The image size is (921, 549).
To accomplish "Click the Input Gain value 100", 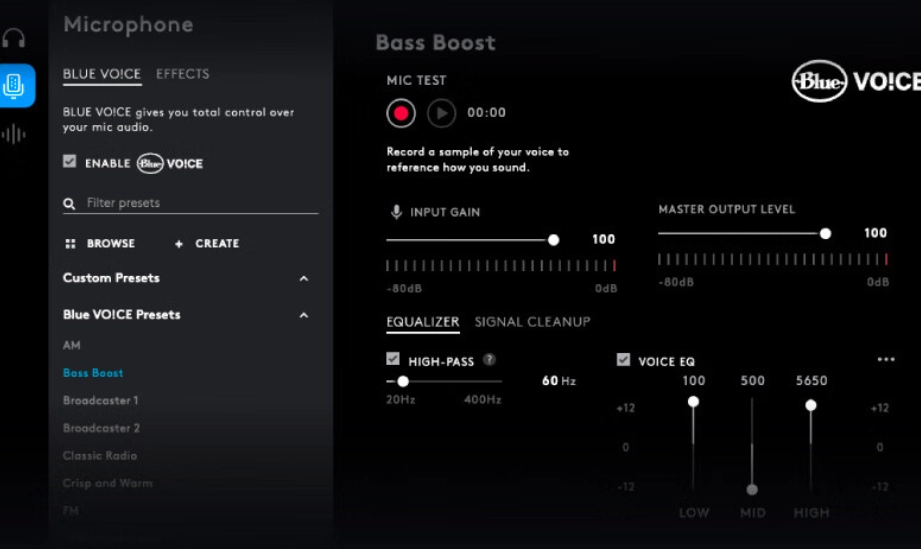I will [x=603, y=240].
